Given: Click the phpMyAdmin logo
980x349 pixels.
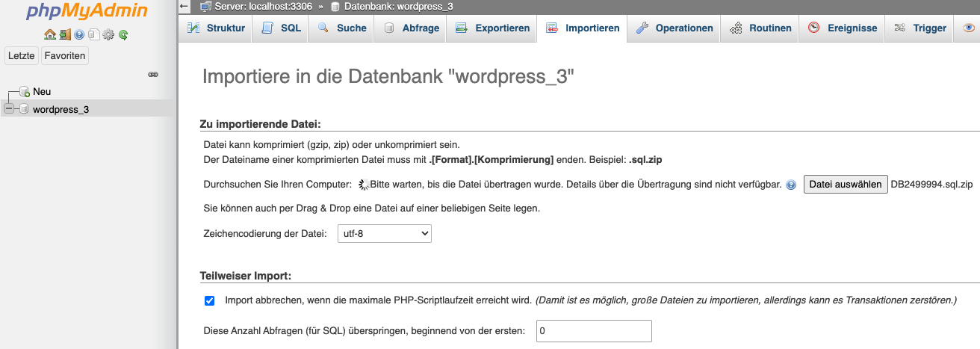Looking at the screenshot, I should click(87, 11).
